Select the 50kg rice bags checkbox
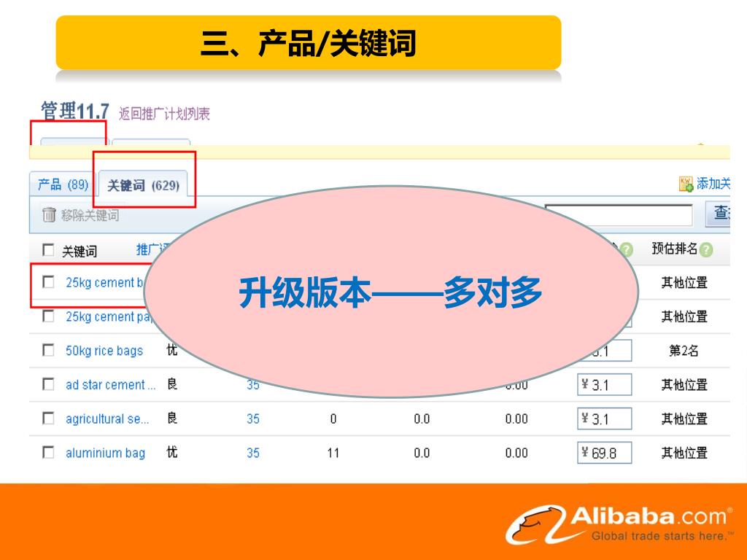Screen dimensions: 747x560 point(48,350)
